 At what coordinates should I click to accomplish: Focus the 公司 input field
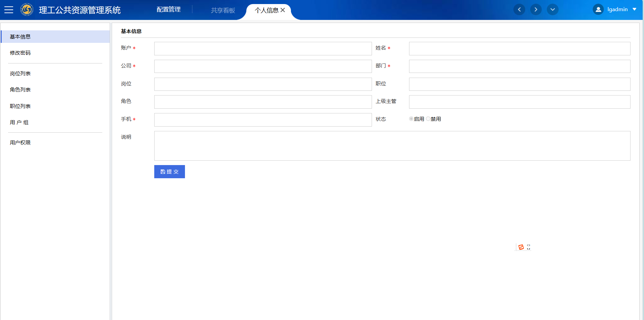[x=263, y=66]
